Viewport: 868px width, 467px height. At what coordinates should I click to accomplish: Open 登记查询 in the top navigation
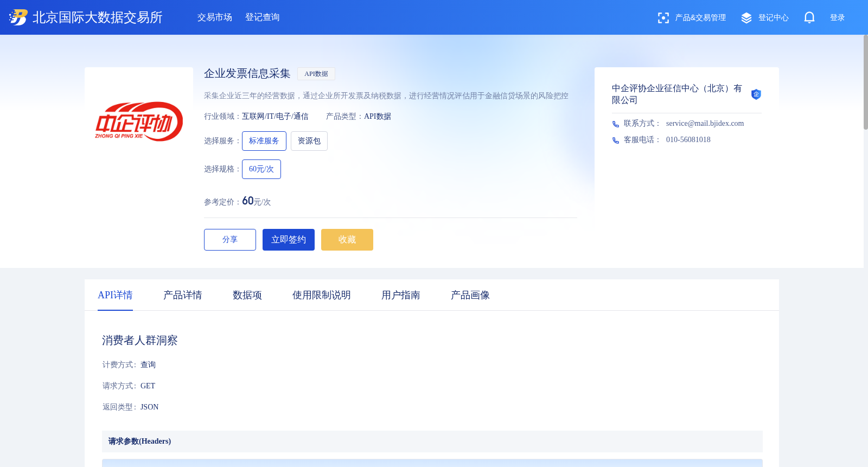pos(263,17)
